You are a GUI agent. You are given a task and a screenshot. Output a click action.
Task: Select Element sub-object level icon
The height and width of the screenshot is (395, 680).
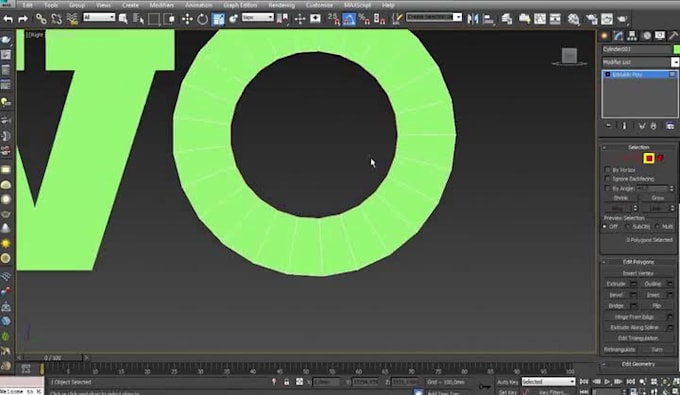pos(660,158)
